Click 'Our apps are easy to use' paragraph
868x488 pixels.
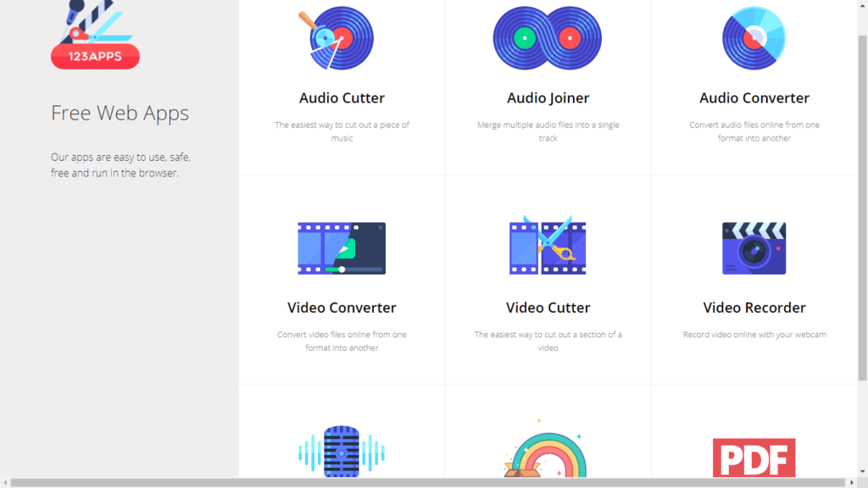point(120,165)
